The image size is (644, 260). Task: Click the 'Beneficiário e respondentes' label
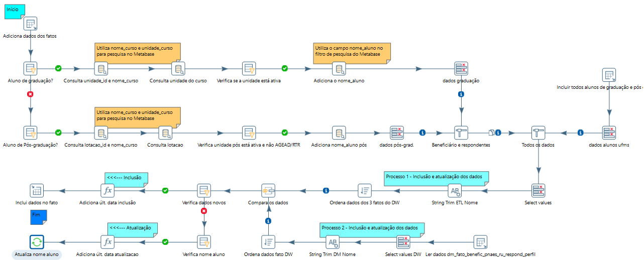[461, 145]
